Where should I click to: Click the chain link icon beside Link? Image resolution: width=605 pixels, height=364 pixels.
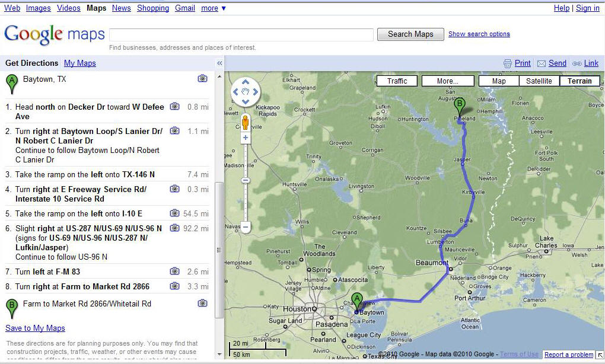(x=577, y=63)
